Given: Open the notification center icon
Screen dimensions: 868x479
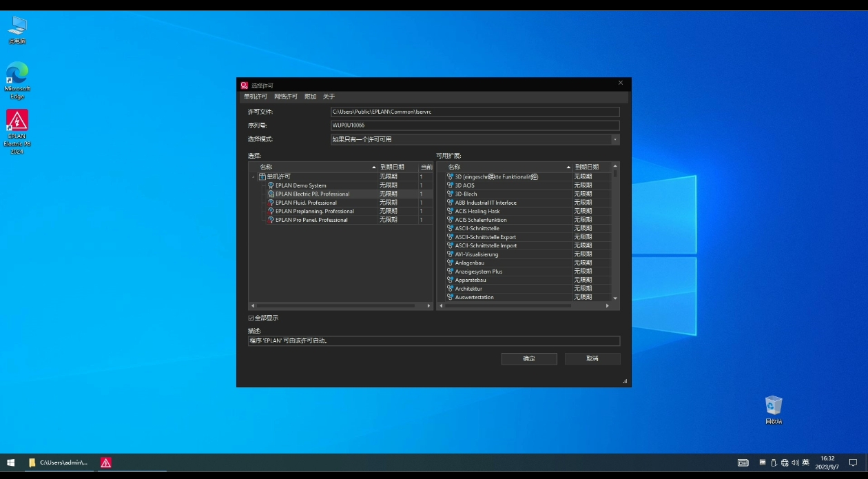Looking at the screenshot, I should point(853,462).
